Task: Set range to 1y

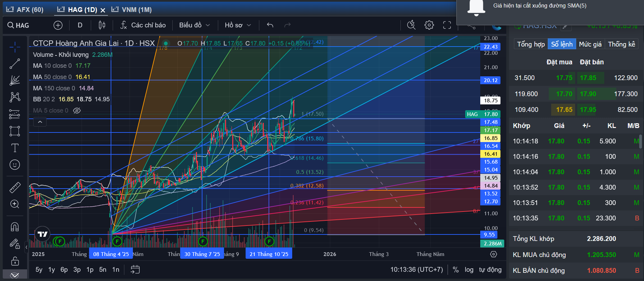Action: pyautogui.click(x=52, y=270)
